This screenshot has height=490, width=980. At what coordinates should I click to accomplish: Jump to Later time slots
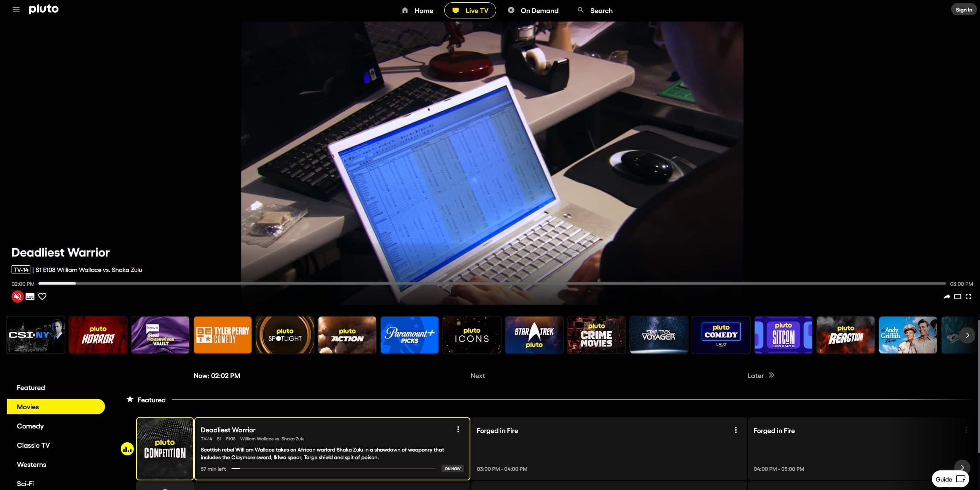pos(760,376)
